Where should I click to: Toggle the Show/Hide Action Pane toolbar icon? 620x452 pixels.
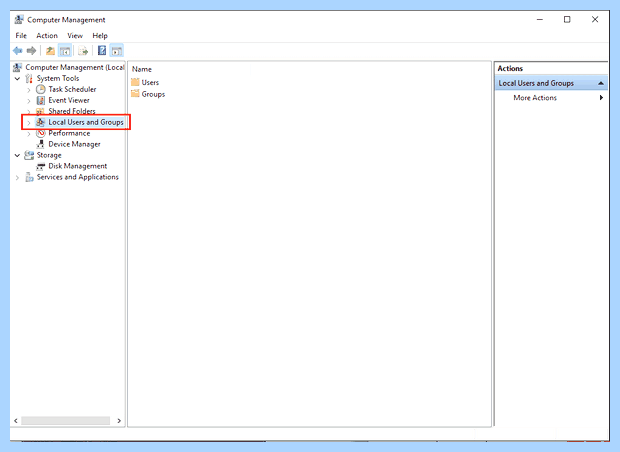pyautogui.click(x=117, y=51)
